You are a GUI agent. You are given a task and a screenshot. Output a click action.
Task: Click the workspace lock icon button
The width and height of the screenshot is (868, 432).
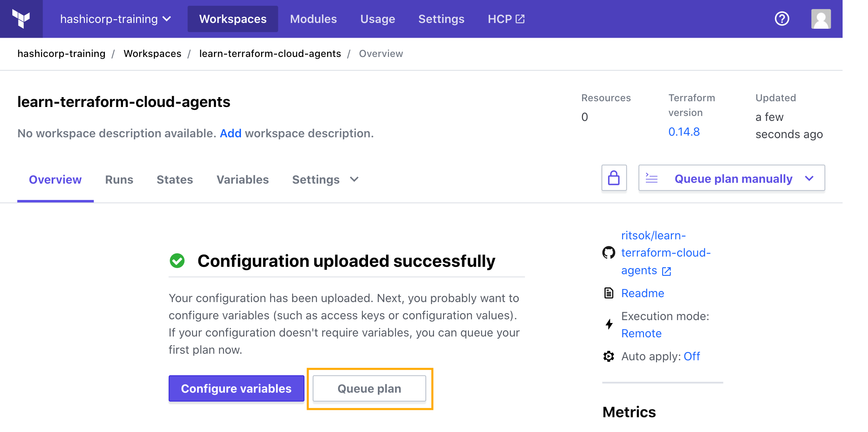(x=614, y=178)
